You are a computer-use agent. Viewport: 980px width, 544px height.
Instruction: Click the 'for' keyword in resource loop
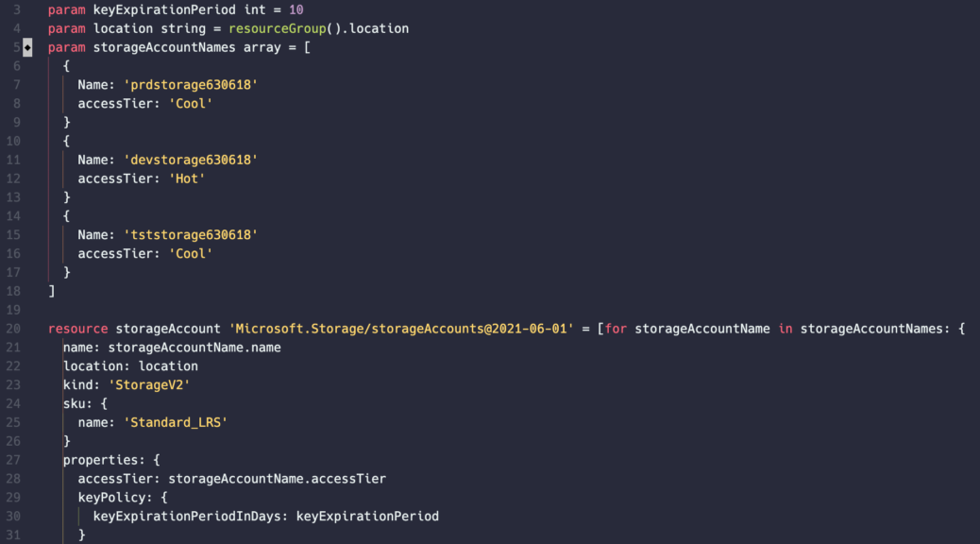(616, 329)
